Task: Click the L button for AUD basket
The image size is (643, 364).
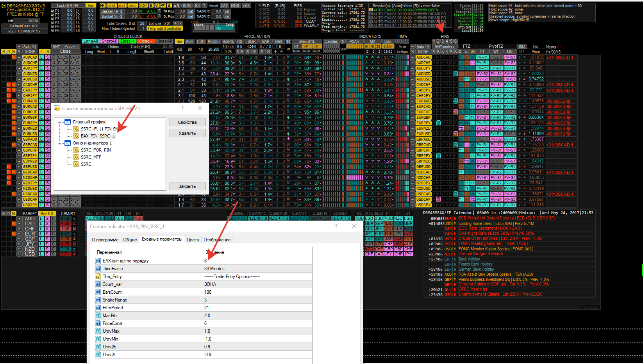Action: click(41, 219)
